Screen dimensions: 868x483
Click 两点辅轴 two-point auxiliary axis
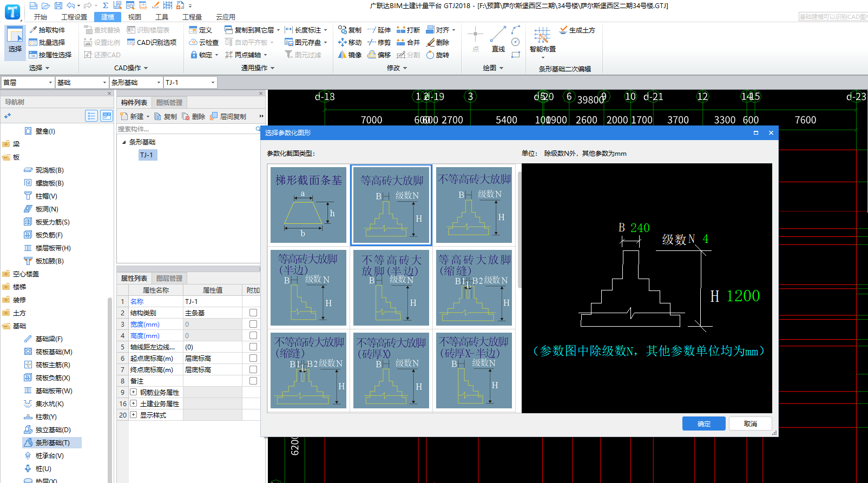pos(246,55)
